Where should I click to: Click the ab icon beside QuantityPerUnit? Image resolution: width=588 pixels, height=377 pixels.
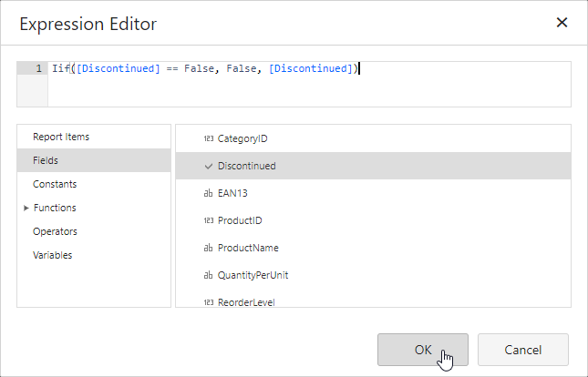pos(207,275)
